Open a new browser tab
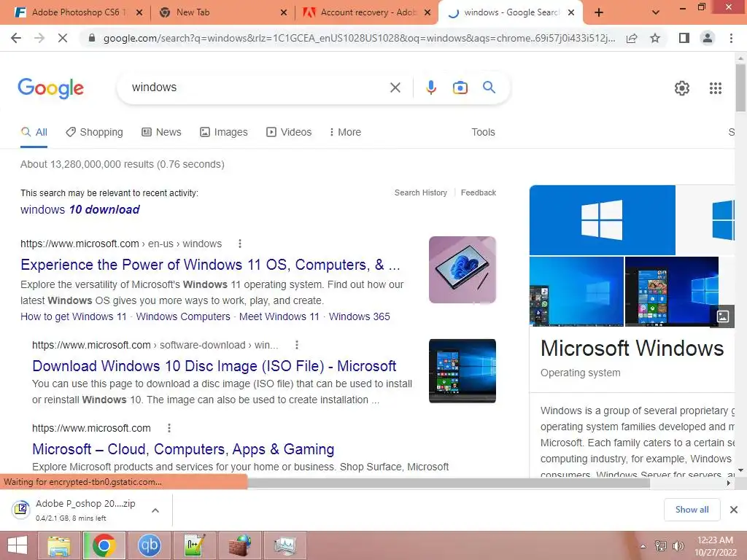 click(x=599, y=12)
